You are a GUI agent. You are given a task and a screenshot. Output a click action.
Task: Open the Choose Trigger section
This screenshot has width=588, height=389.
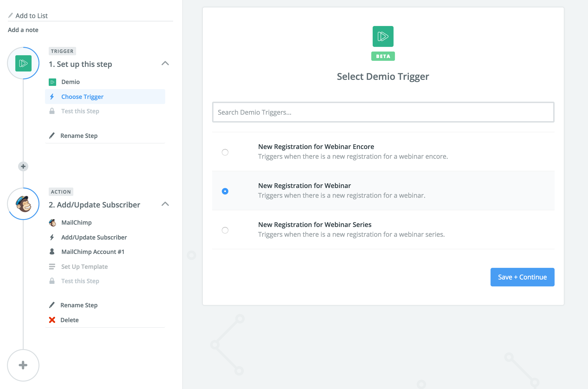pyautogui.click(x=105, y=97)
